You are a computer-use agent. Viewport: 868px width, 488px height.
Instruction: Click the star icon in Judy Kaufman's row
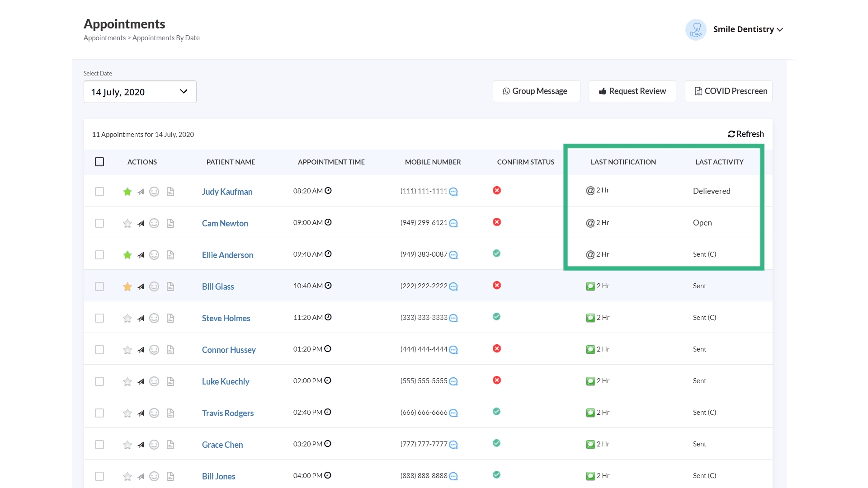(x=127, y=192)
